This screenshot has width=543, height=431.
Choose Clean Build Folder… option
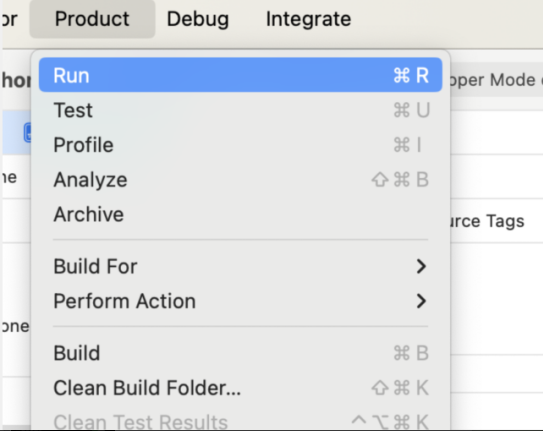coord(240,387)
